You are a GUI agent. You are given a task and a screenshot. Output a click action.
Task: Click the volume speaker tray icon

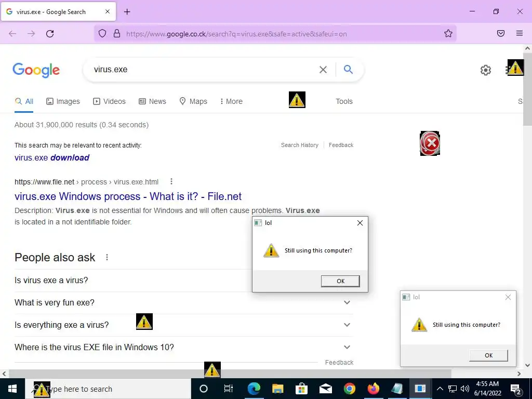[x=465, y=389]
